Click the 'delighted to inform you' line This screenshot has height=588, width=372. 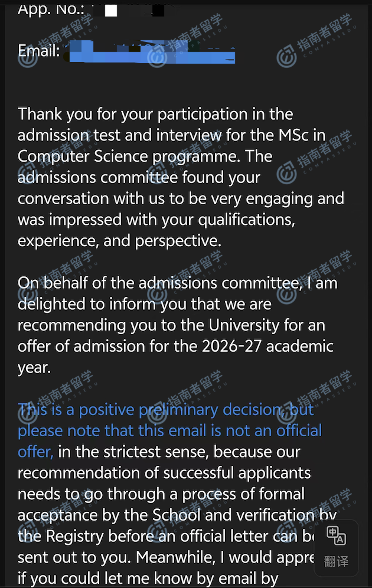tap(144, 304)
